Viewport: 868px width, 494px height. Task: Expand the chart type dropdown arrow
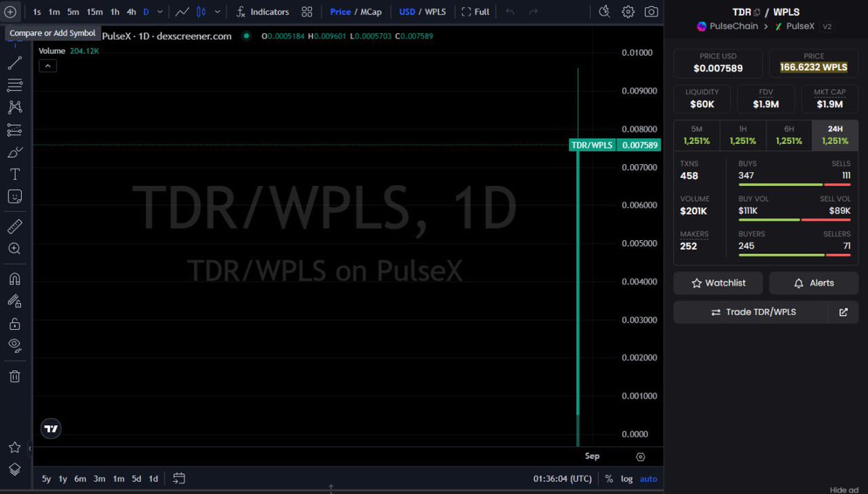point(218,12)
